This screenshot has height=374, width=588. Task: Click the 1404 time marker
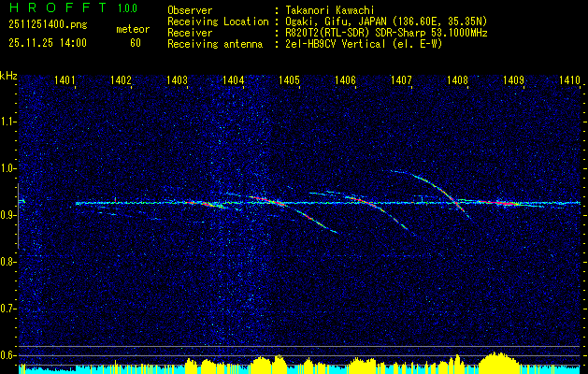234,79
